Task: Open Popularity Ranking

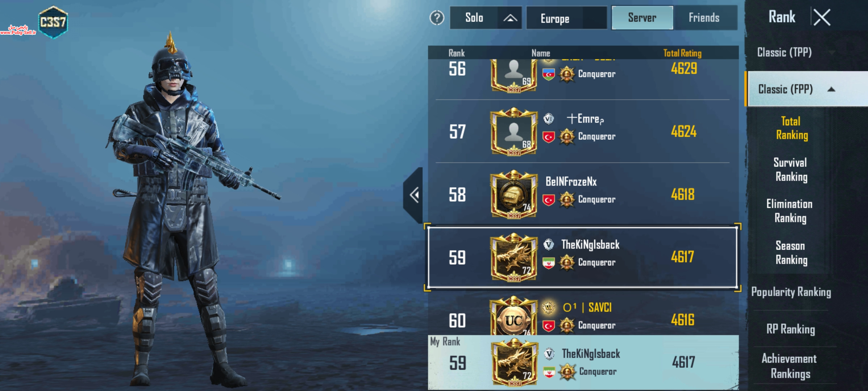Action: (791, 292)
